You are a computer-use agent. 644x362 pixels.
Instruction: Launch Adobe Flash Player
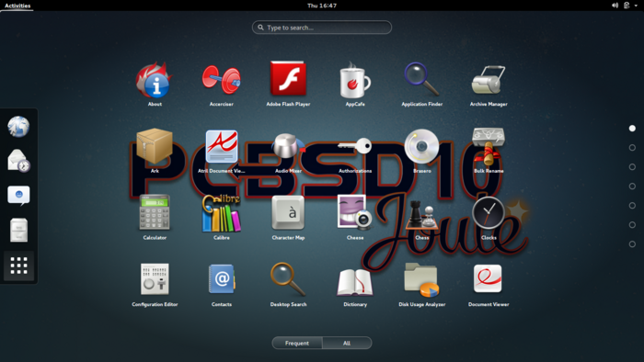tap(288, 84)
